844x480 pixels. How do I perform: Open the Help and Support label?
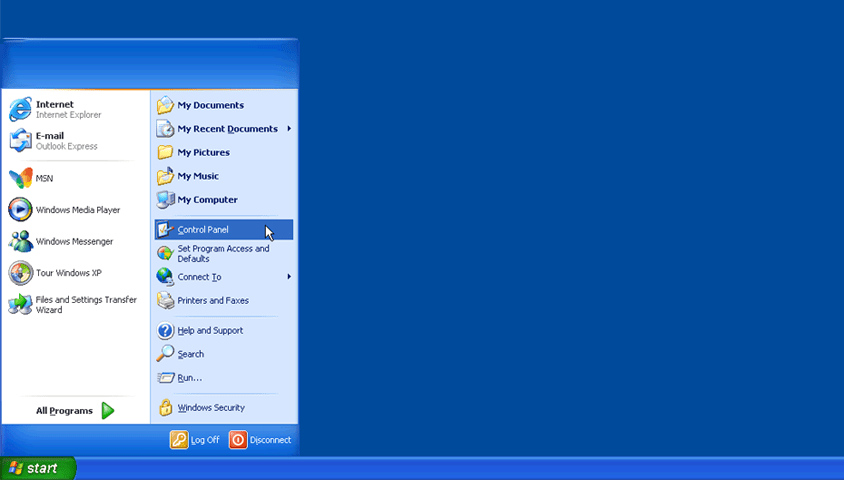coord(210,330)
